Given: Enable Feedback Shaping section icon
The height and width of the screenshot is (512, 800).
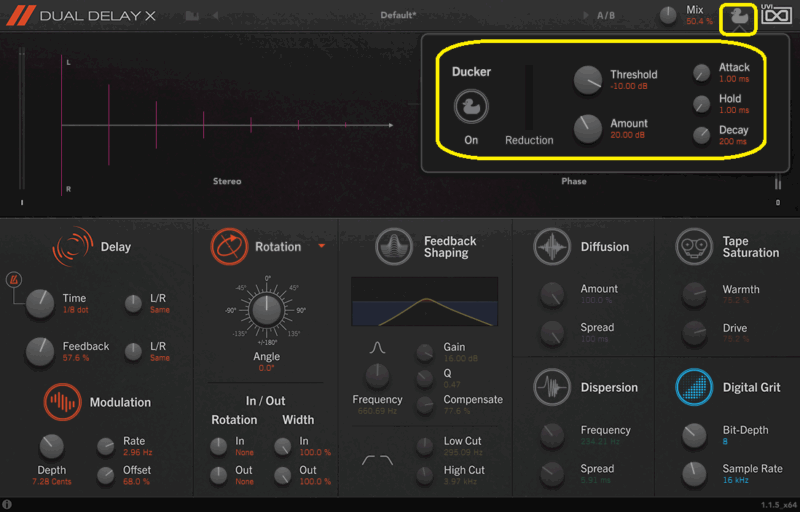Looking at the screenshot, I should point(393,247).
